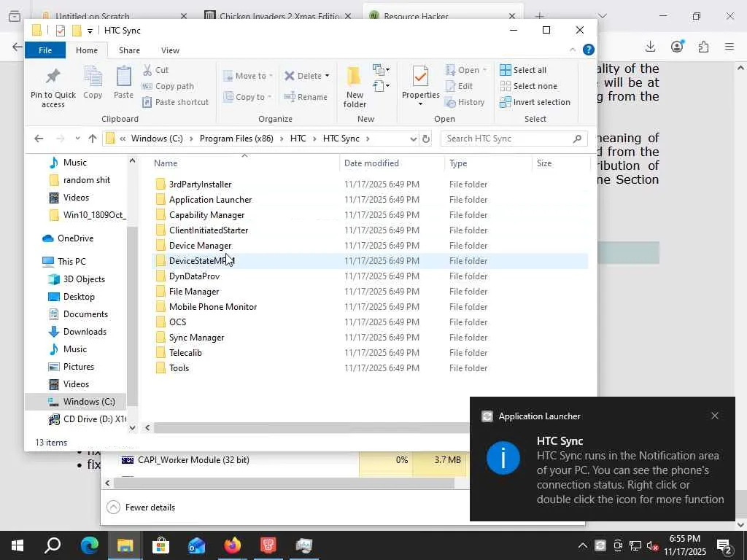Open address bar history dropdown
This screenshot has height=560, width=747.
(413, 139)
